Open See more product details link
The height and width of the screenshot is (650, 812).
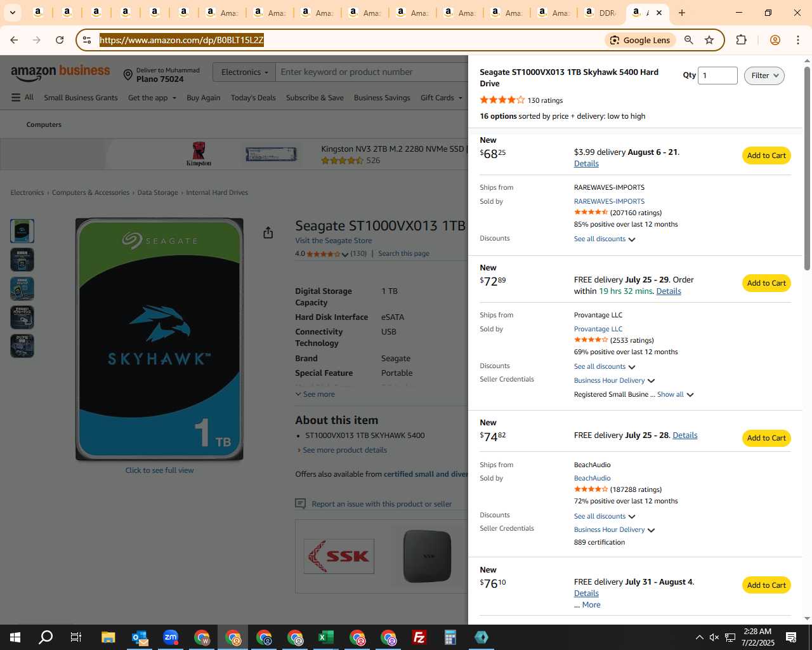344,450
